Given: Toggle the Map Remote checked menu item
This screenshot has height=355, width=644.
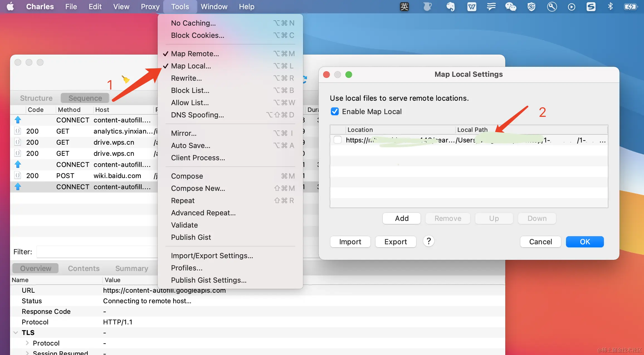Looking at the screenshot, I should (195, 54).
